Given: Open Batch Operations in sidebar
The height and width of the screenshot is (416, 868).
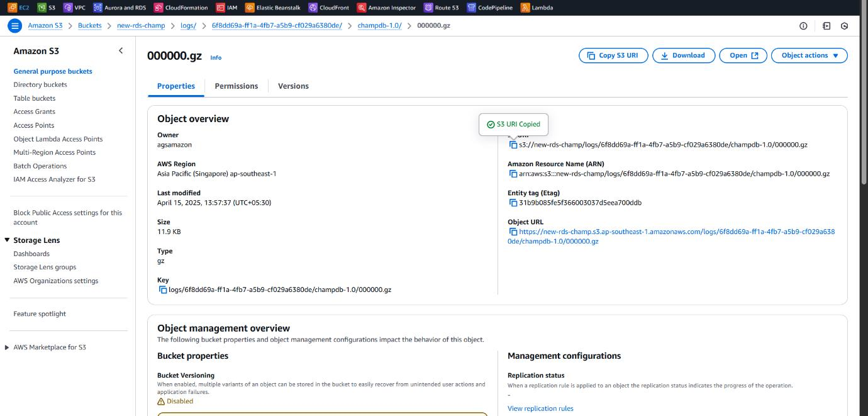Looking at the screenshot, I should pos(40,166).
